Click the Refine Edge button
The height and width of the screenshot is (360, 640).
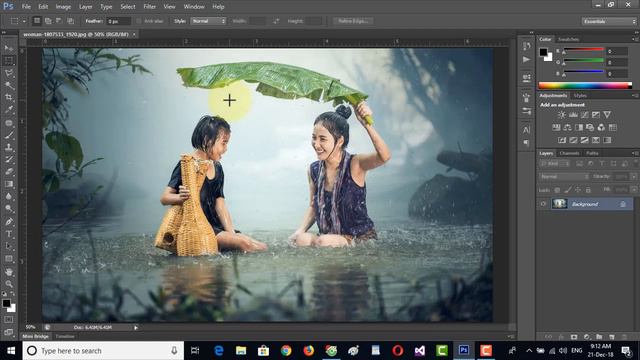[353, 21]
